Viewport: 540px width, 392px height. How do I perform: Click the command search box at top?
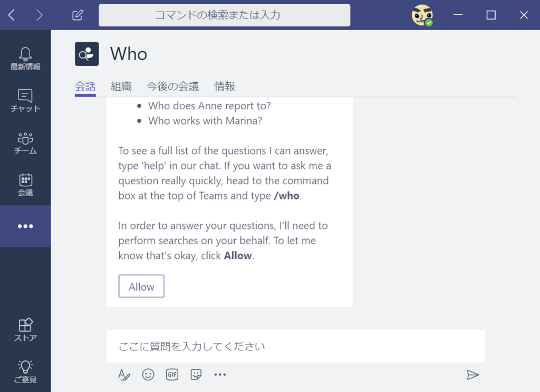pos(225,15)
